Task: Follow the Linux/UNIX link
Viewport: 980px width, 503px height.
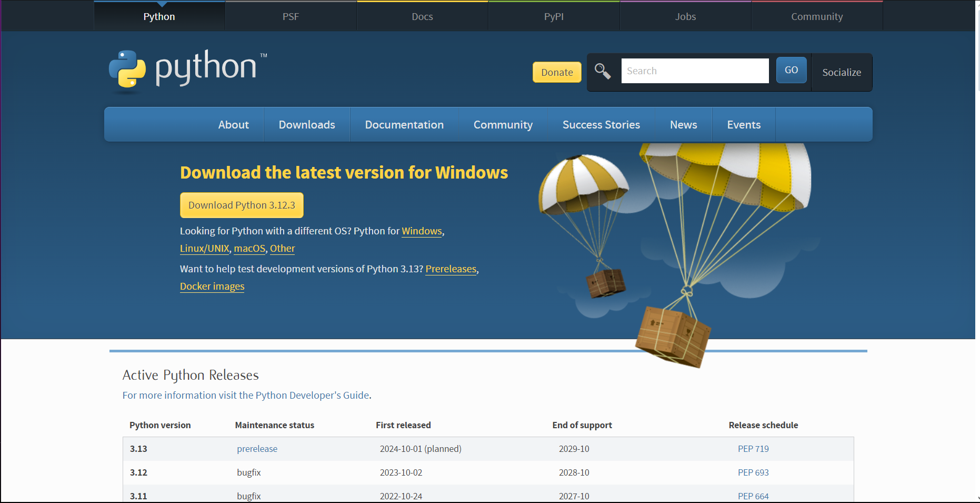Action: pyautogui.click(x=205, y=249)
